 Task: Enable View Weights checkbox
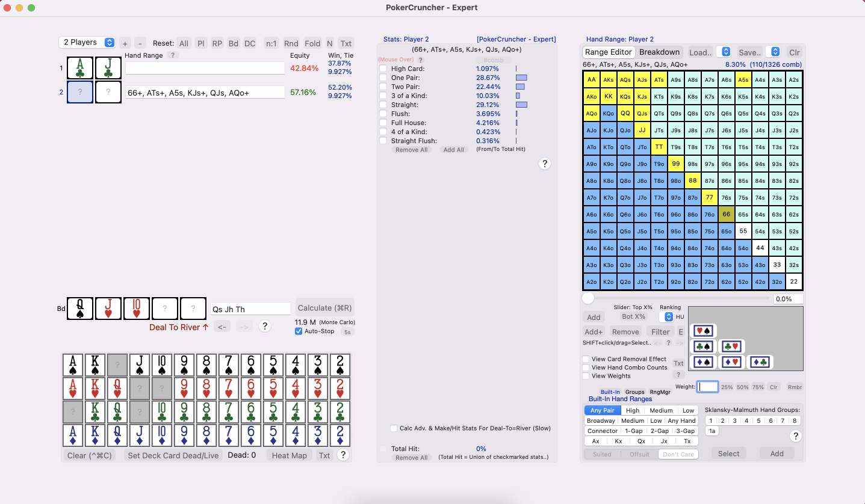pyautogui.click(x=586, y=376)
